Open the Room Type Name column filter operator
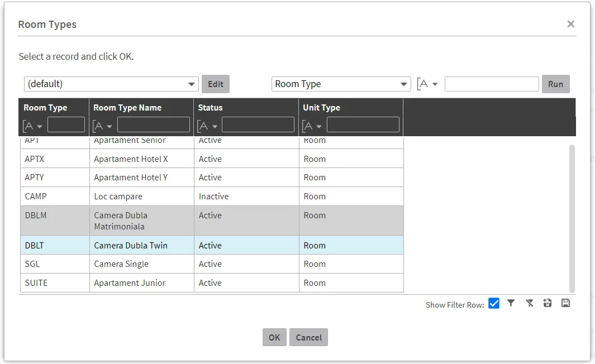 pyautogui.click(x=102, y=126)
